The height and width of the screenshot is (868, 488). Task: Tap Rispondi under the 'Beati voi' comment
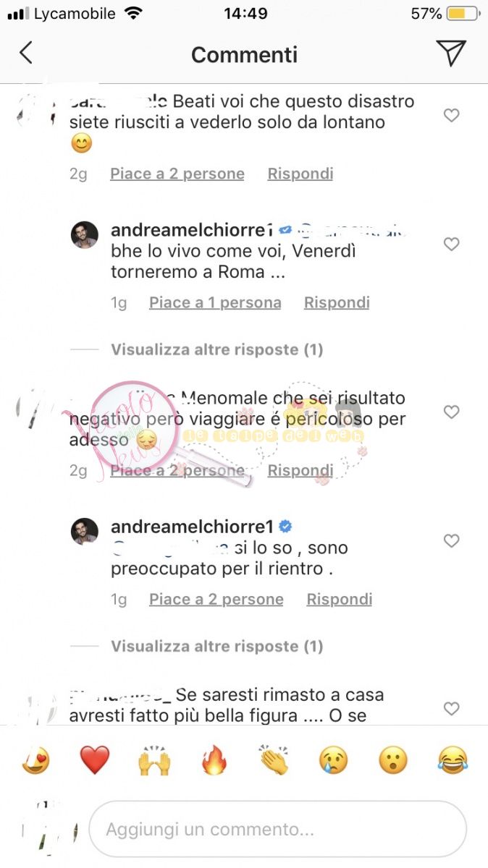point(300,174)
